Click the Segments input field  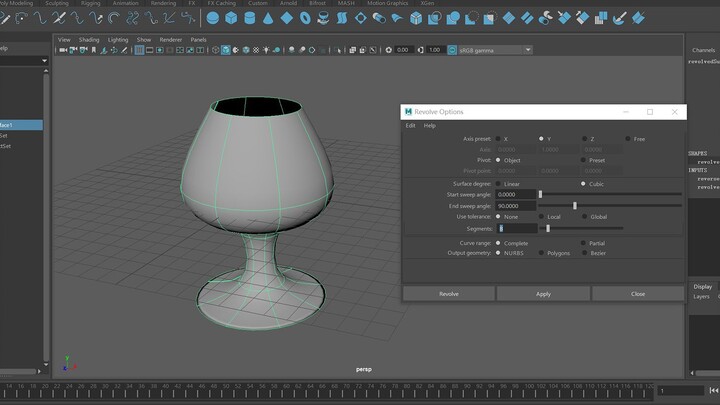(516, 228)
